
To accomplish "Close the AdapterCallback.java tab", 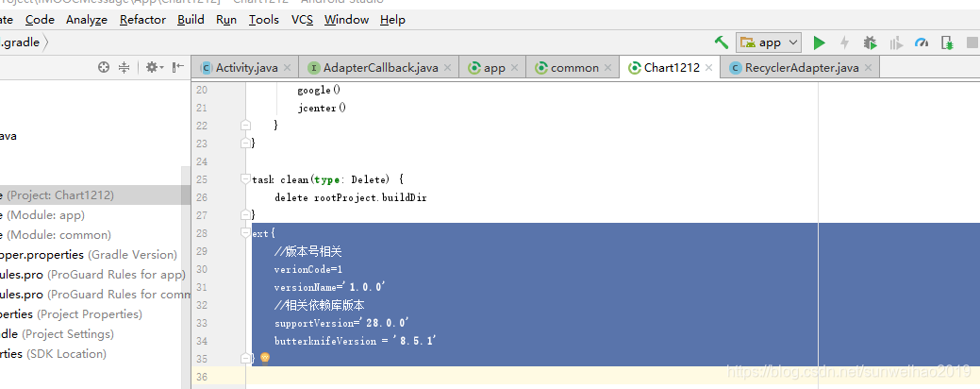I will tap(447, 68).
